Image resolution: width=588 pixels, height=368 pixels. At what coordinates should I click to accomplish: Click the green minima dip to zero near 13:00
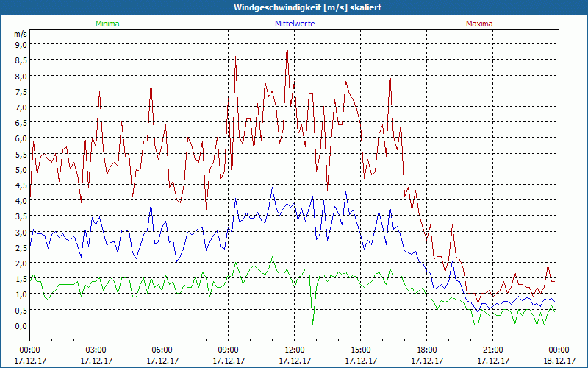(313, 323)
